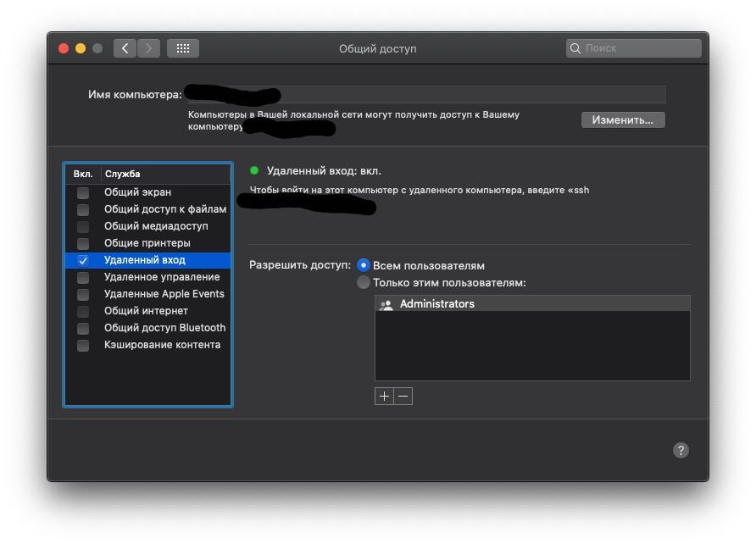Viewport: 756px width, 544px height.
Task: Go forward with the right chevron button
Action: coord(148,48)
